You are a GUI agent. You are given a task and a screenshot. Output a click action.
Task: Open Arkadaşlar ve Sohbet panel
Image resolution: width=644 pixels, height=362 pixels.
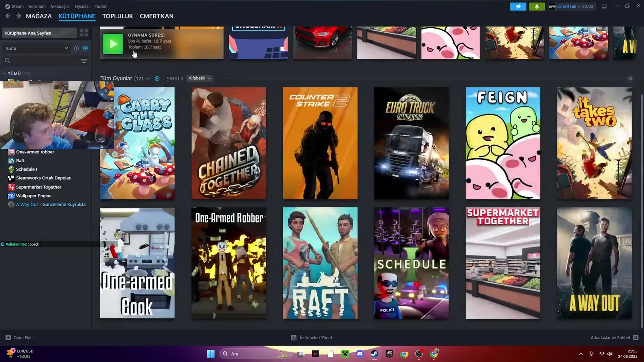614,338
